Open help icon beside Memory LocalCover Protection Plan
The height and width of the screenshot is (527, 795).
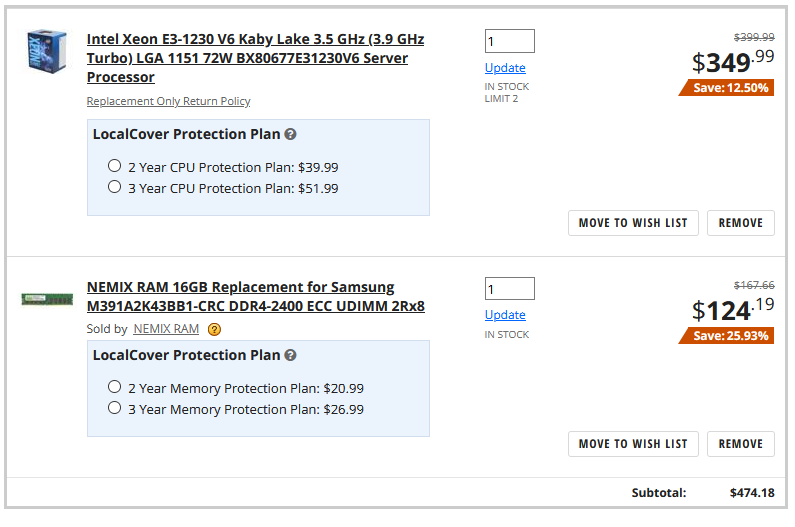[290, 356]
